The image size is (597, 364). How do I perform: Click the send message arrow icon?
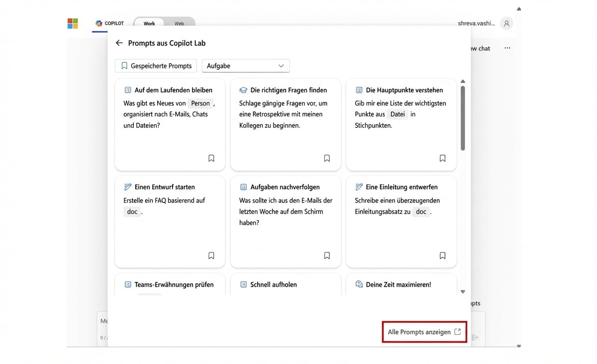tap(475, 337)
